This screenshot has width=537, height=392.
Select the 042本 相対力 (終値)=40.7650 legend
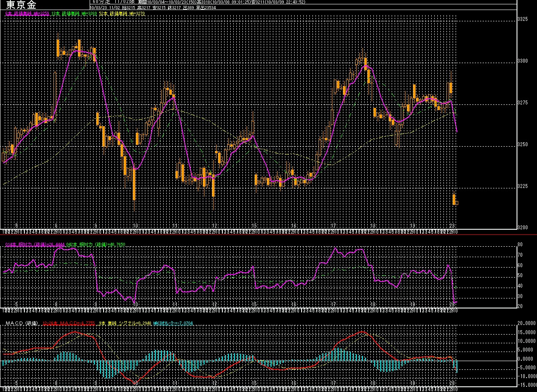coord(96,245)
